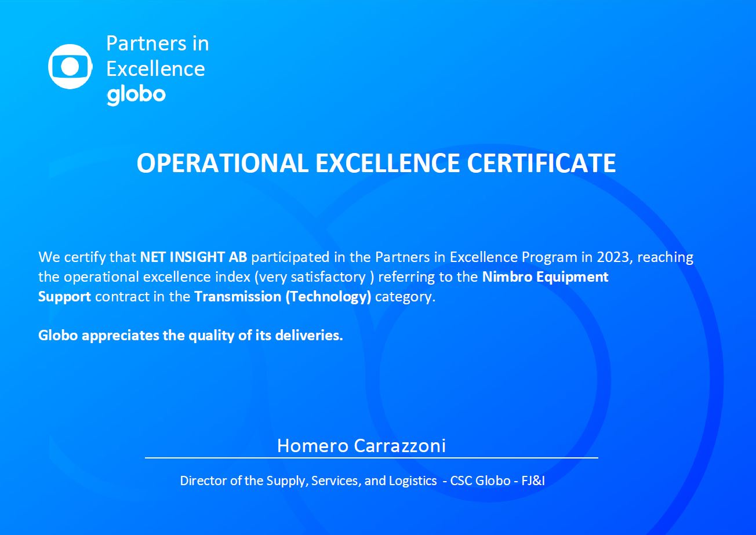756x535 pixels.
Task: Click the "FJ&I" abbreviation at the footer end
Action: [x=533, y=481]
